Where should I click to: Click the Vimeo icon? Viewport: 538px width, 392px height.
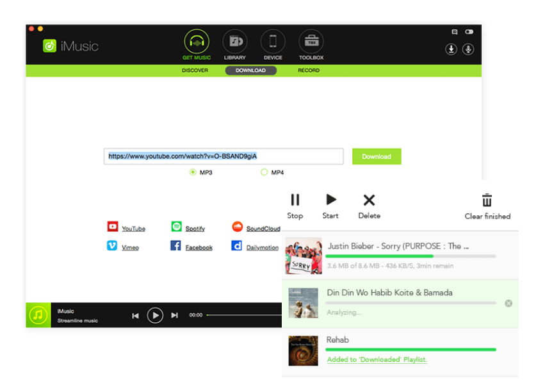pos(112,246)
